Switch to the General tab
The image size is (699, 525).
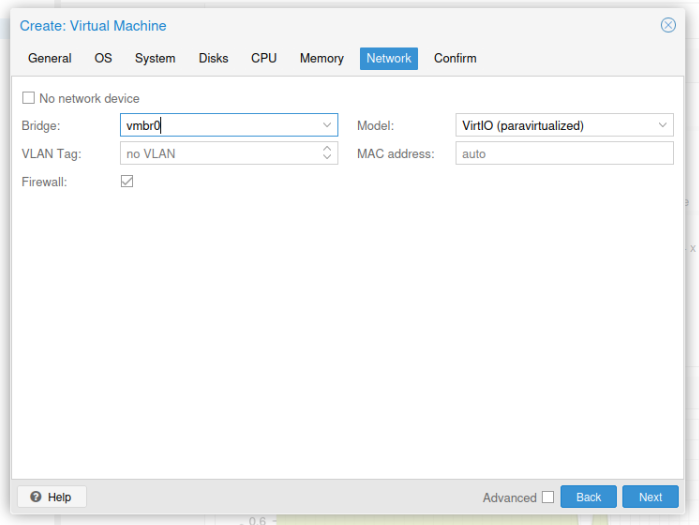[x=49, y=58]
